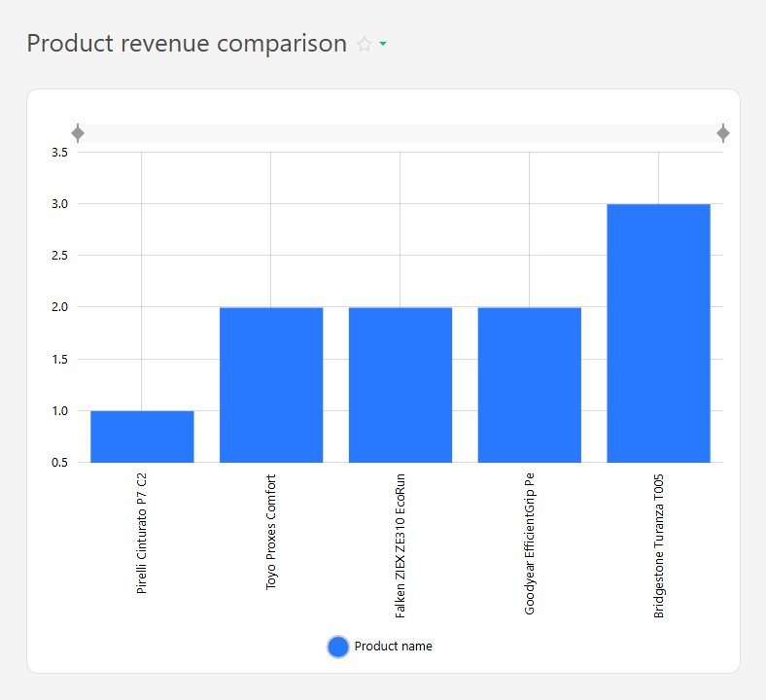Click the Falken ZIEX ZE310 EcoRun axis label
This screenshot has width=766, height=700.
click(x=400, y=545)
